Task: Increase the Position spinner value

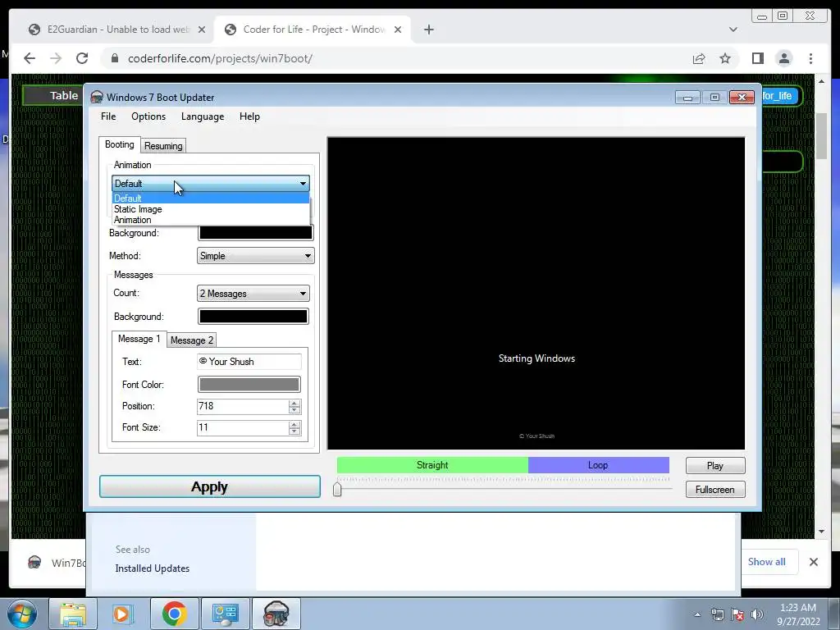Action: point(294,403)
